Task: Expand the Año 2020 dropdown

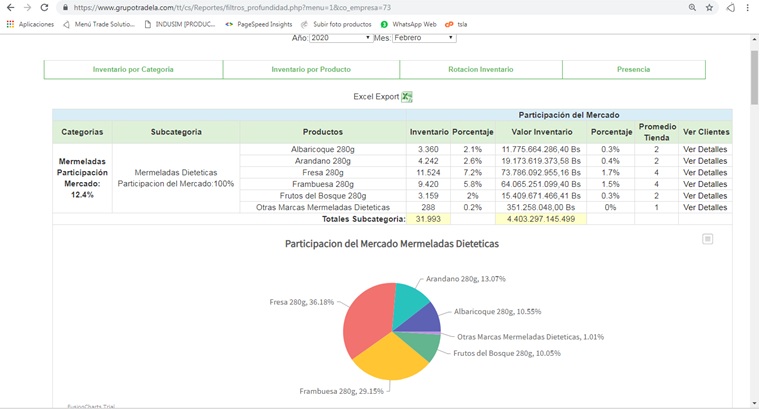Action: pyautogui.click(x=340, y=38)
